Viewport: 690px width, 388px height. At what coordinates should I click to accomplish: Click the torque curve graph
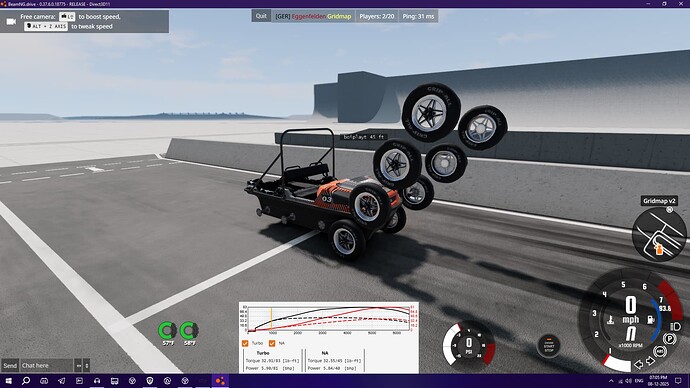pyautogui.click(x=328, y=319)
